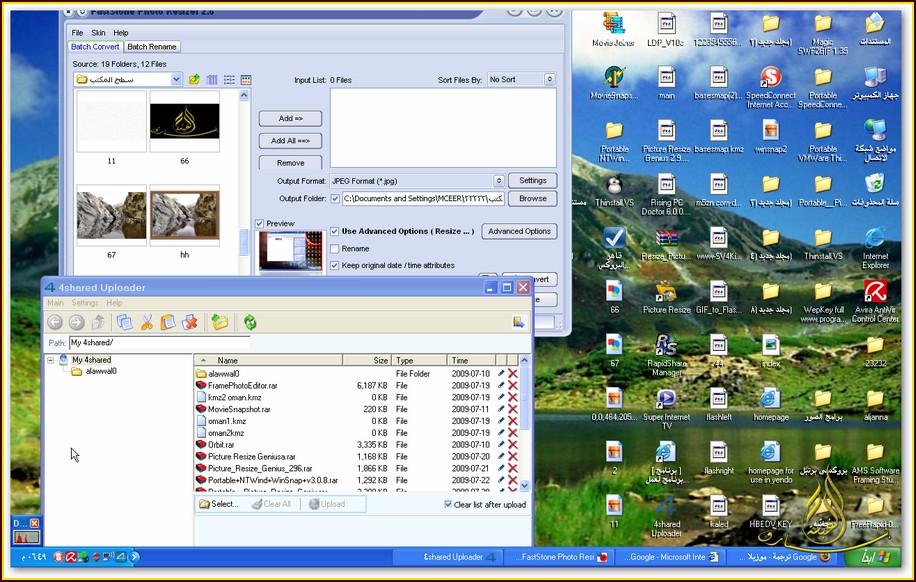Click the icon at the far right of 4shared toolbar
Image resolution: width=916 pixels, height=582 pixels.
(x=519, y=322)
